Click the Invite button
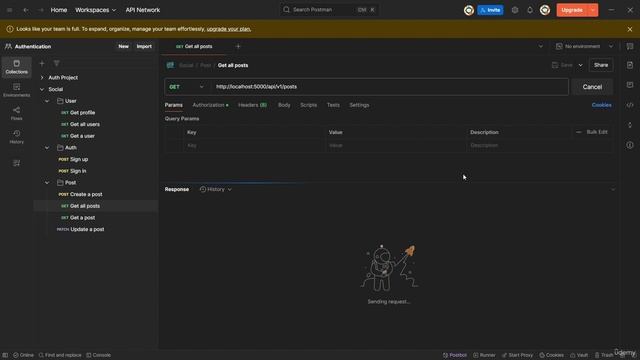Viewport: 640px width, 360px height. 490,10
